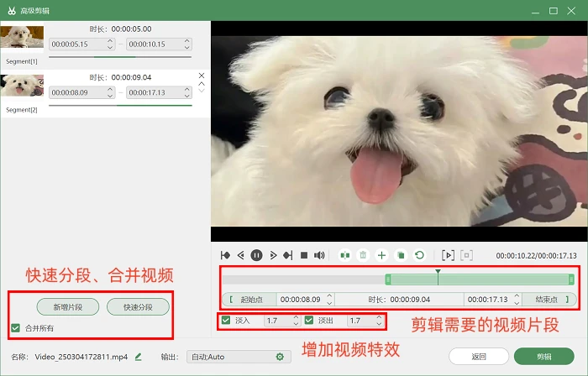Increase Segment[1] end time 00:00:10.15

click(187, 41)
